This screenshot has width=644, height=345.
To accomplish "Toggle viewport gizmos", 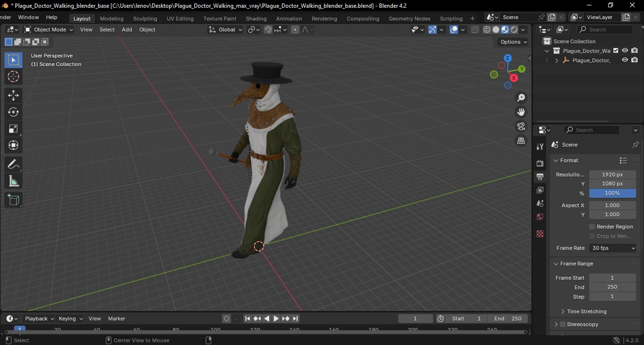I will [433, 30].
